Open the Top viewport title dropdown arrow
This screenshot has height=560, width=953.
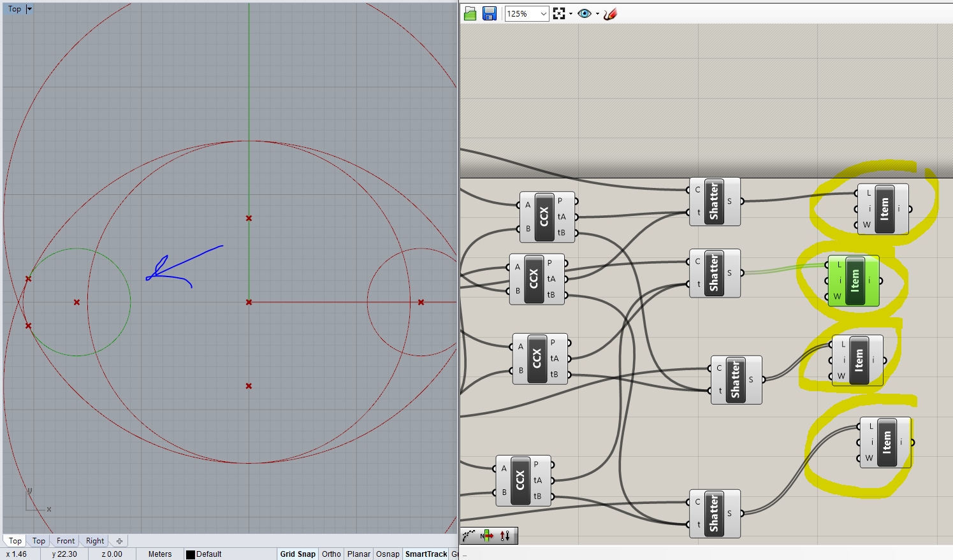[29, 9]
